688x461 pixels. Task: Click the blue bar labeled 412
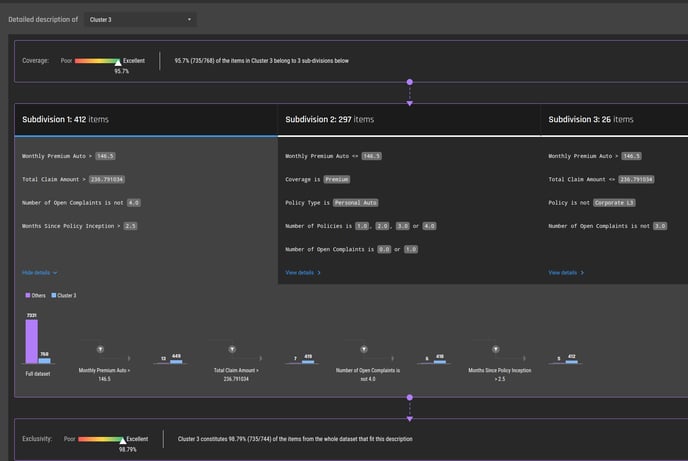(x=571, y=362)
